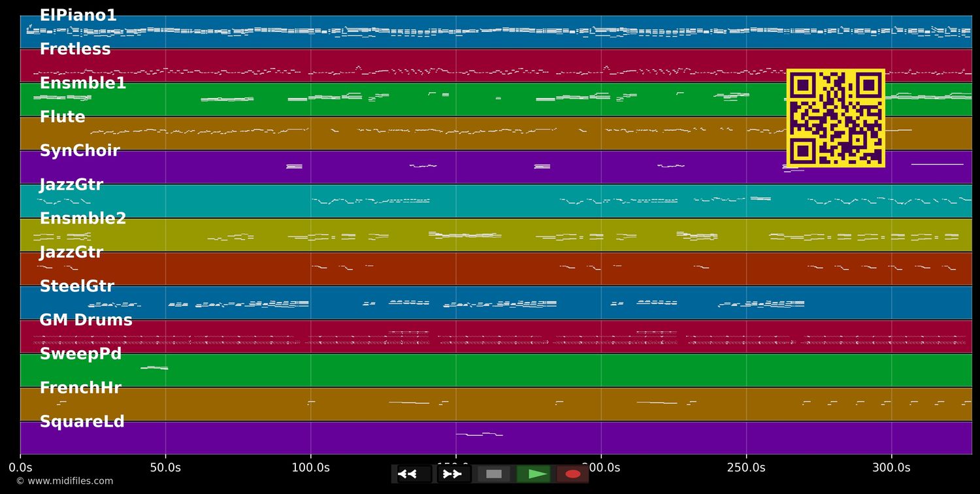The height and width of the screenshot is (494, 980).
Task: Select the SteelGtr track label
Action: click(76, 287)
